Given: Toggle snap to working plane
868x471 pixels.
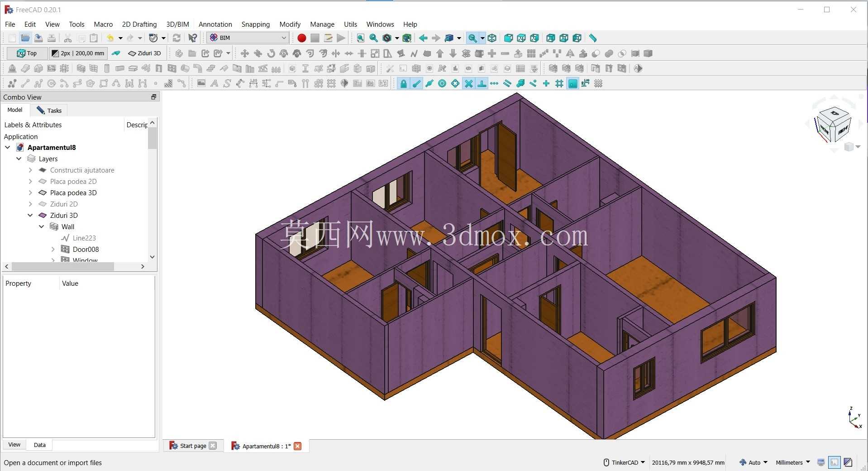Looking at the screenshot, I should tap(572, 83).
